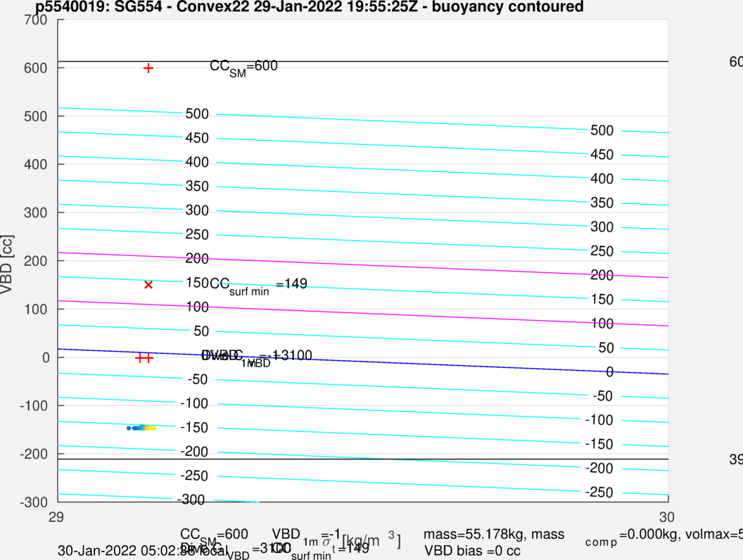Click the y-axis tick label 700

click(x=36, y=20)
